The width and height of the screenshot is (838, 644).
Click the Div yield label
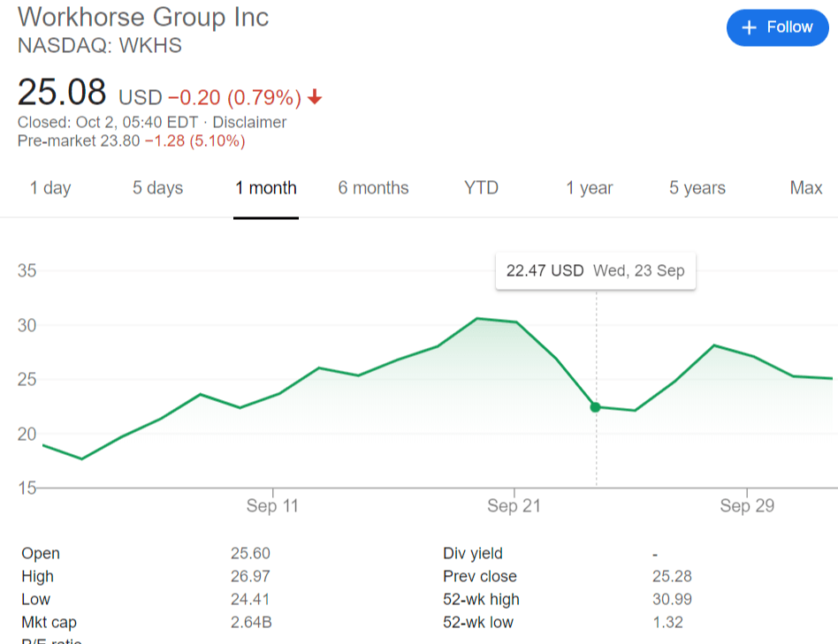point(473,553)
